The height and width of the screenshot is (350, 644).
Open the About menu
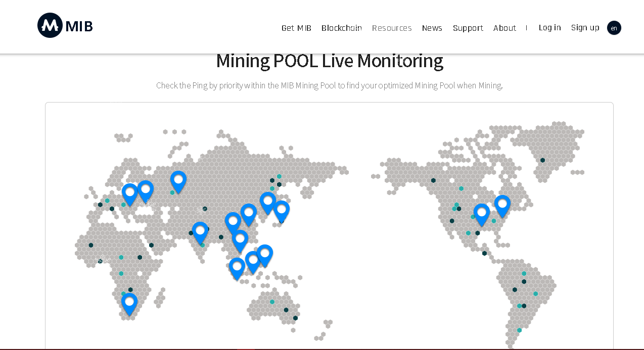pyautogui.click(x=504, y=28)
